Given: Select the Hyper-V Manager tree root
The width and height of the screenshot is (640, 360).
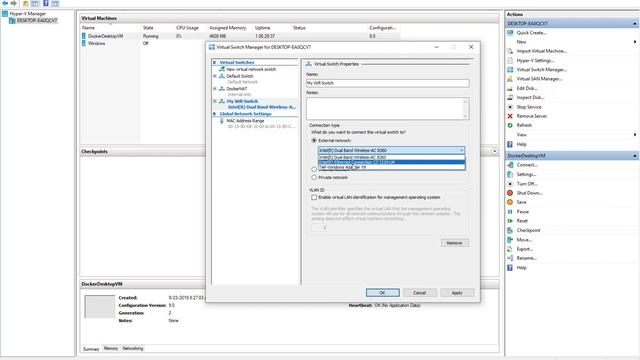Looking at the screenshot, I should tap(27, 13).
